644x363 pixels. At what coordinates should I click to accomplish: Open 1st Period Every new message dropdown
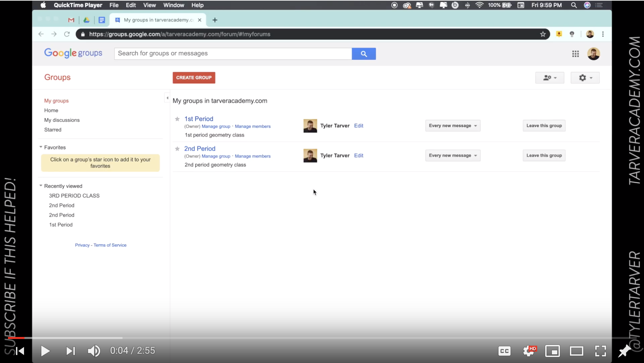tap(452, 126)
